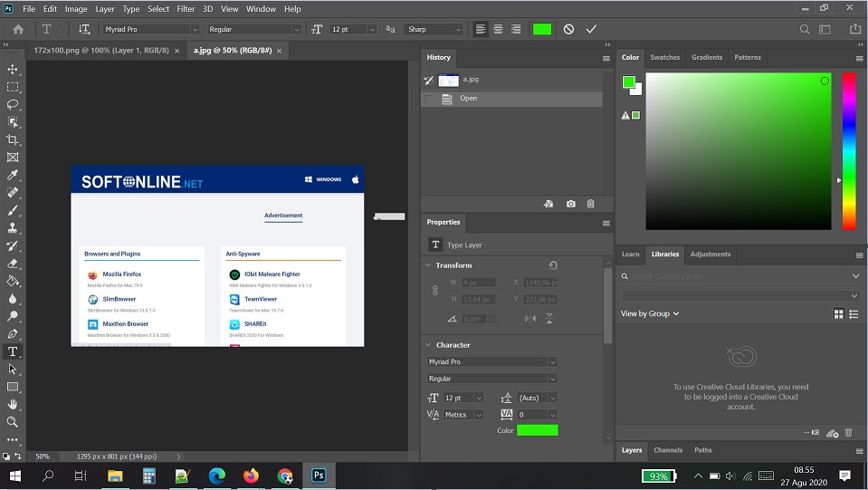The image size is (868, 490).
Task: Select the Eraser tool
Action: tap(12, 264)
